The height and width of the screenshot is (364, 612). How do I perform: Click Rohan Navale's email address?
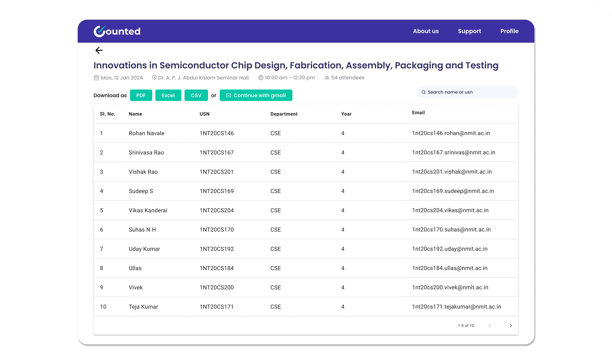[451, 133]
